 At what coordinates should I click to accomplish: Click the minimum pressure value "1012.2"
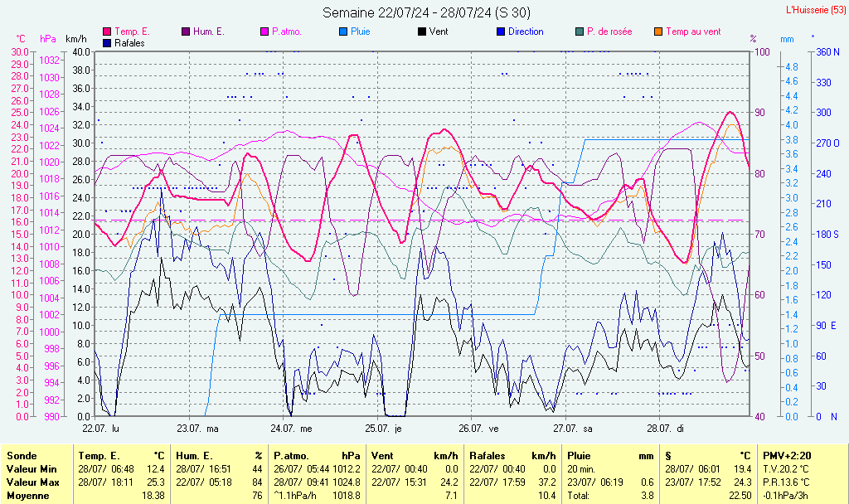point(346,469)
